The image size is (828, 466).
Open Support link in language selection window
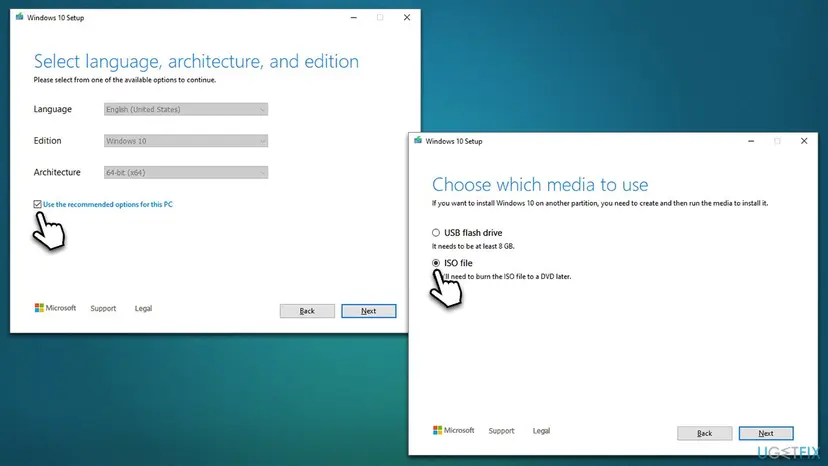(x=103, y=309)
